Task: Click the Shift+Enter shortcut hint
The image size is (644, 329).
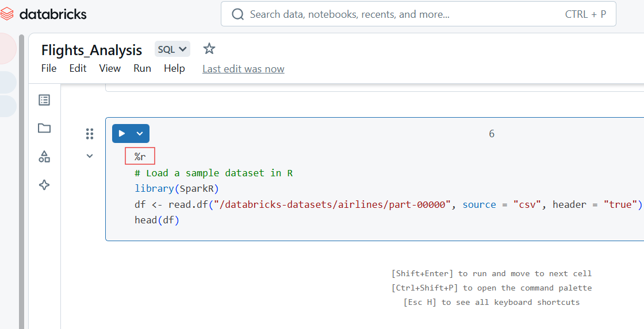Action: [x=492, y=274]
